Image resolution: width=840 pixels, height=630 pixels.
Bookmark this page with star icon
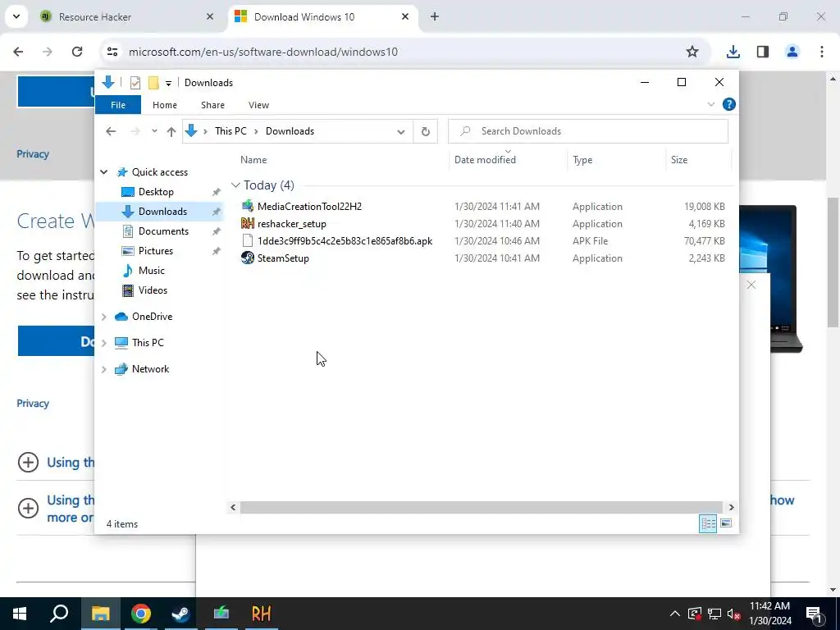[x=692, y=52]
